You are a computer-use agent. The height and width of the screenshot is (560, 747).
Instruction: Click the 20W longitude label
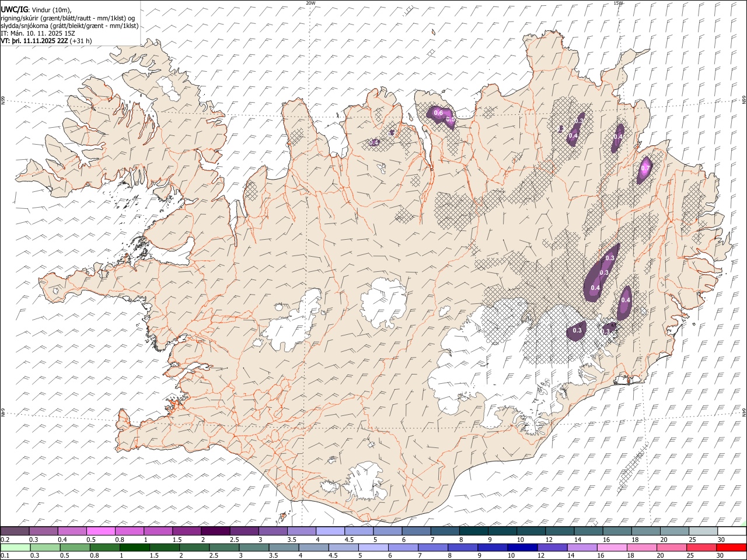click(310, 3)
